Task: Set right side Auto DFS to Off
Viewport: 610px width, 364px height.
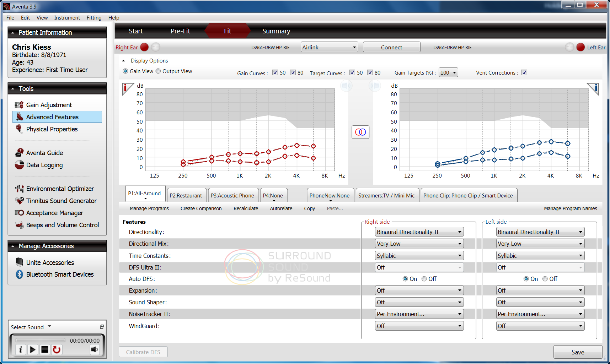Action: (424, 279)
